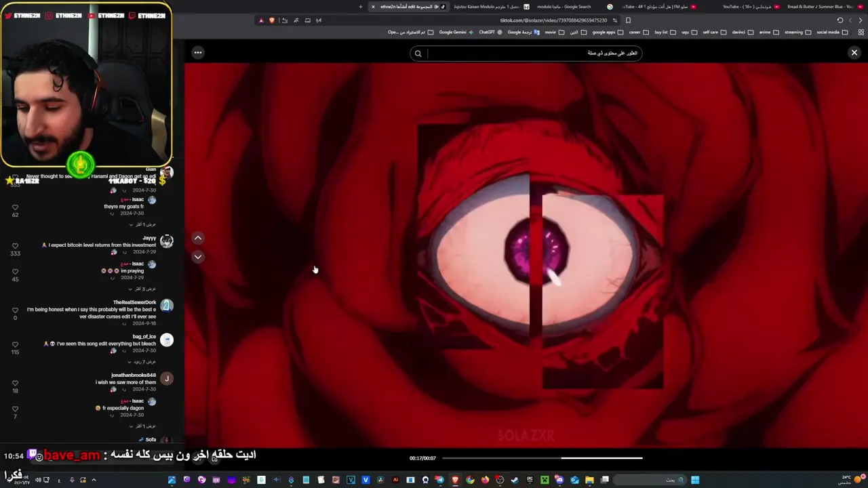Click the taskbar search box
Image resolution: width=868 pixels, height=488 pixels.
(x=651, y=481)
